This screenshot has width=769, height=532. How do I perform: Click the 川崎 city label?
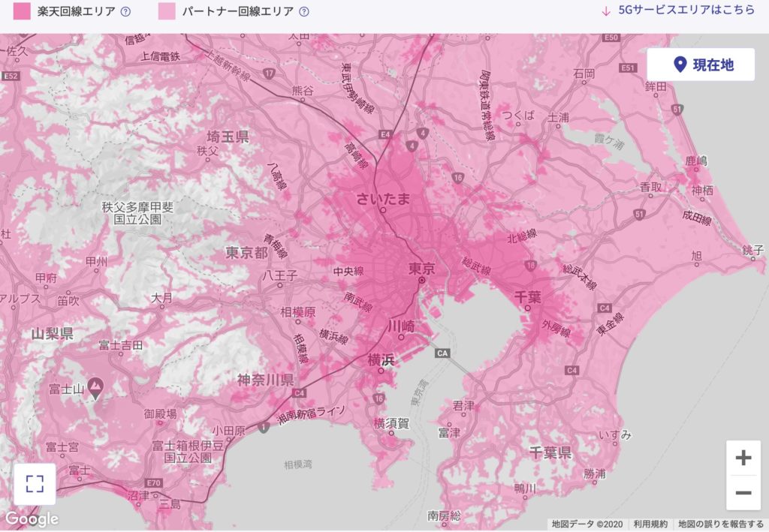(x=401, y=326)
